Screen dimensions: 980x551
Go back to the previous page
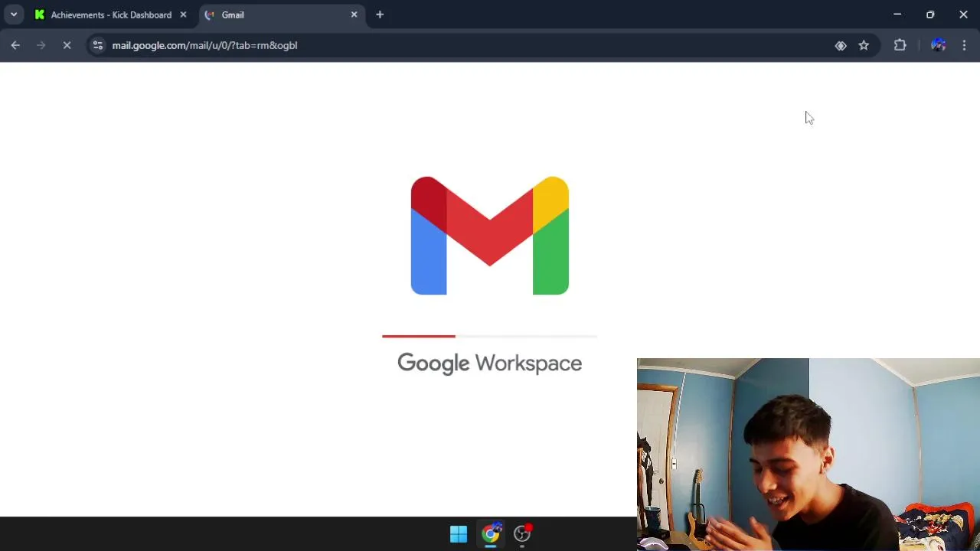[x=15, y=45]
